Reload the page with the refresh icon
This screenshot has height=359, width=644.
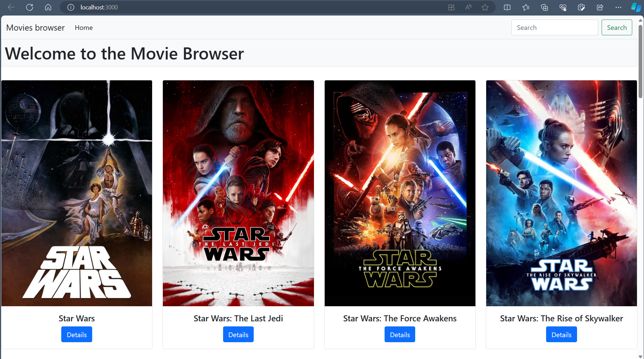coord(30,7)
